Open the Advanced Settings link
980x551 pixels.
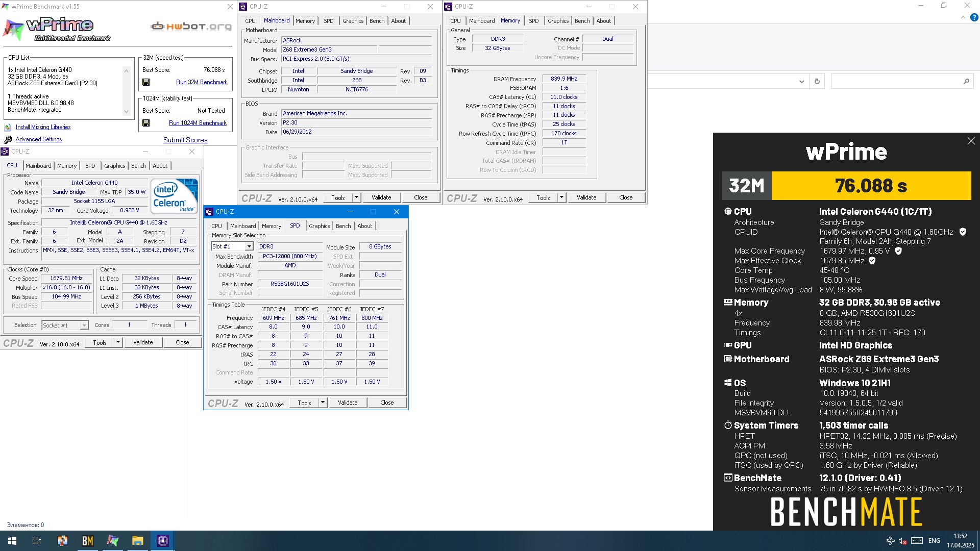[39, 139]
